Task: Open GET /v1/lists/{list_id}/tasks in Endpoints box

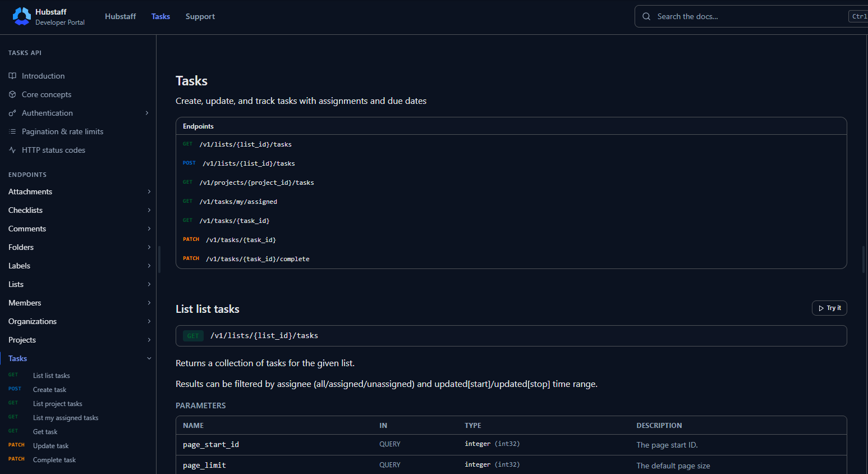Action: coord(245,144)
